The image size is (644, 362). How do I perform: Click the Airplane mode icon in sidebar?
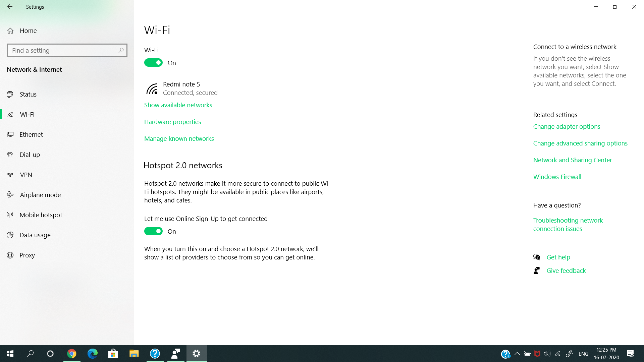(11, 194)
